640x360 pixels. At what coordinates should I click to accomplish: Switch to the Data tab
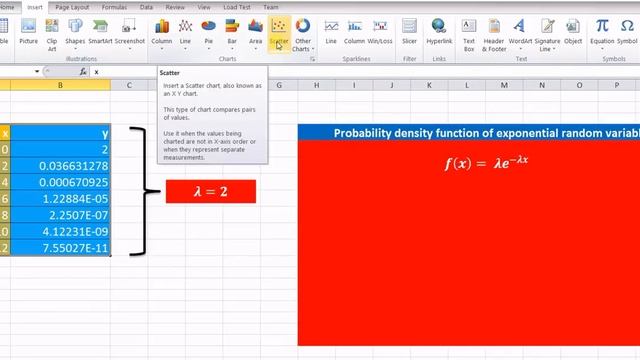[x=146, y=7]
